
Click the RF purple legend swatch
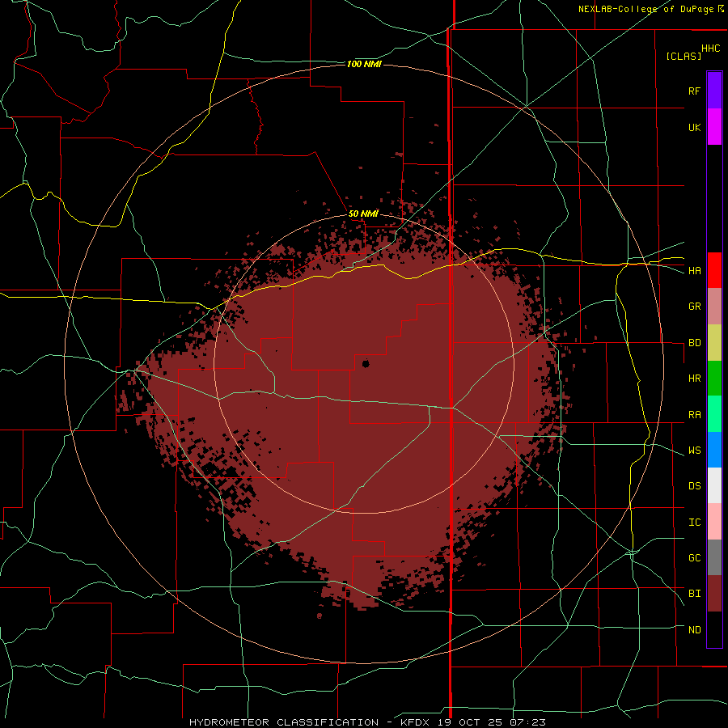pyautogui.click(x=714, y=91)
